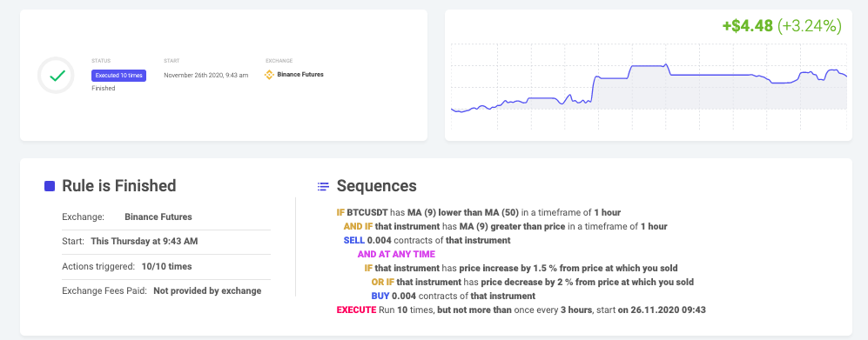Click the AND AT ANY TIME operator
The image size is (868, 340).
point(396,254)
